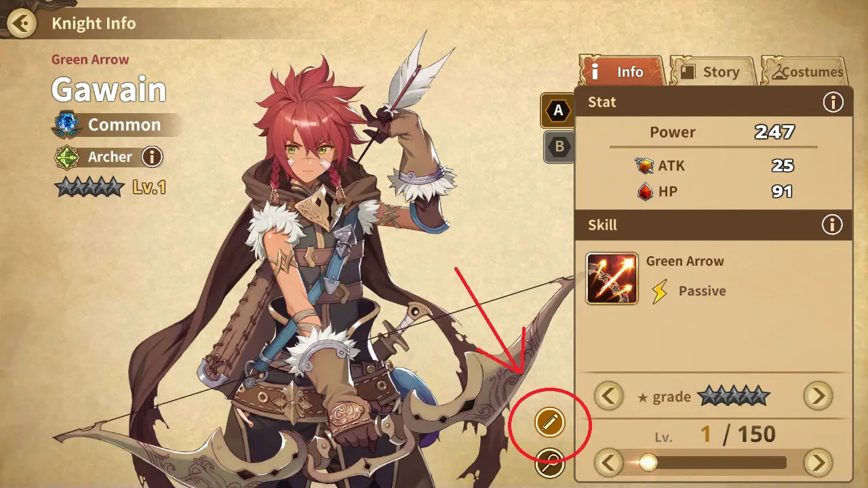Image resolution: width=868 pixels, height=488 pixels.
Task: Open the Costumes tab
Action: [806, 71]
